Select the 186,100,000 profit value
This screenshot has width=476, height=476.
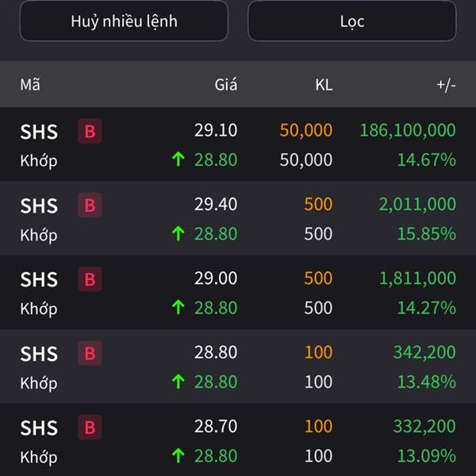408,130
